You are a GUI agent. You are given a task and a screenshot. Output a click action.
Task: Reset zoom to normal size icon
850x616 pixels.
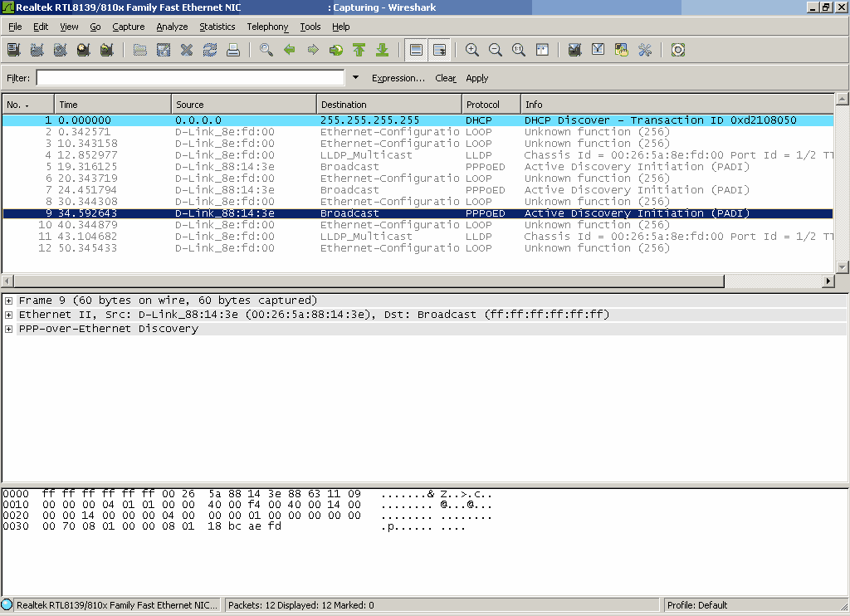pyautogui.click(x=518, y=50)
